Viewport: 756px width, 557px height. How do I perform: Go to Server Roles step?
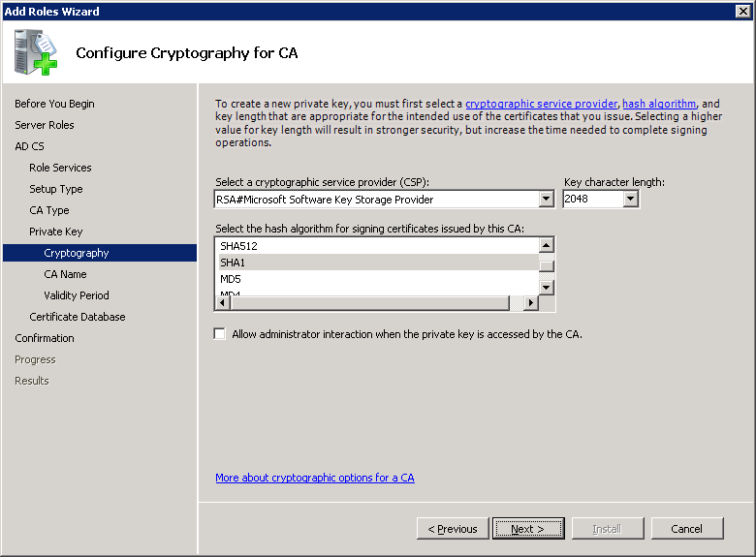(x=45, y=125)
